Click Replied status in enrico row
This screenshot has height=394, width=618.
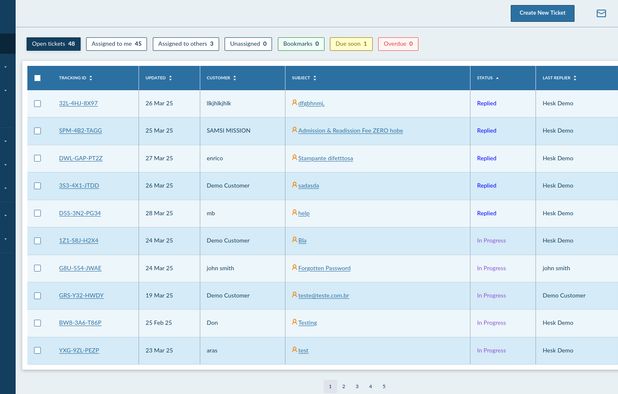point(486,158)
